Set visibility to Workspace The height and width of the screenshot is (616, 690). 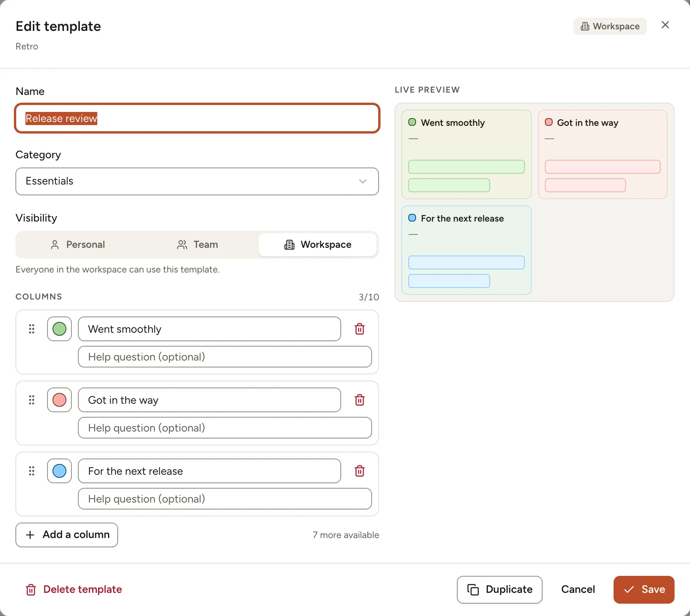(x=318, y=245)
